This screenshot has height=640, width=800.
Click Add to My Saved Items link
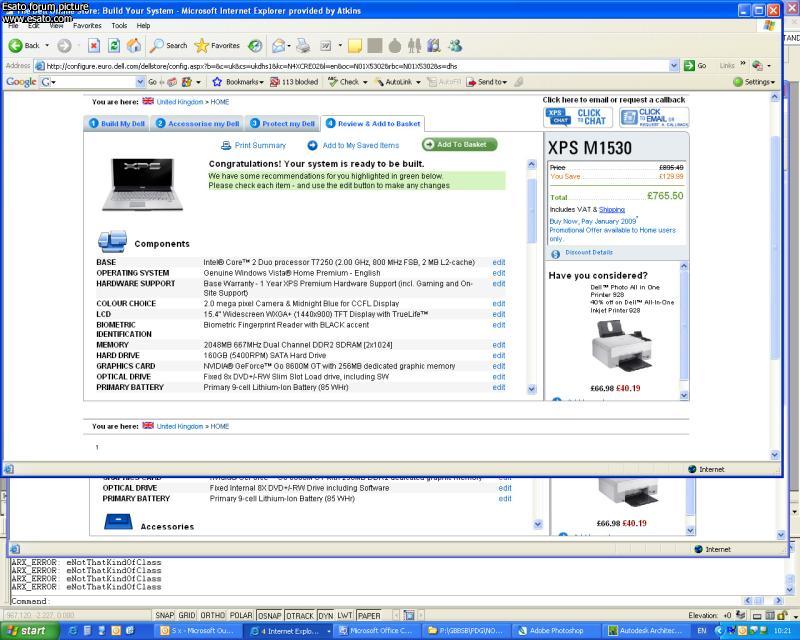pyautogui.click(x=361, y=145)
